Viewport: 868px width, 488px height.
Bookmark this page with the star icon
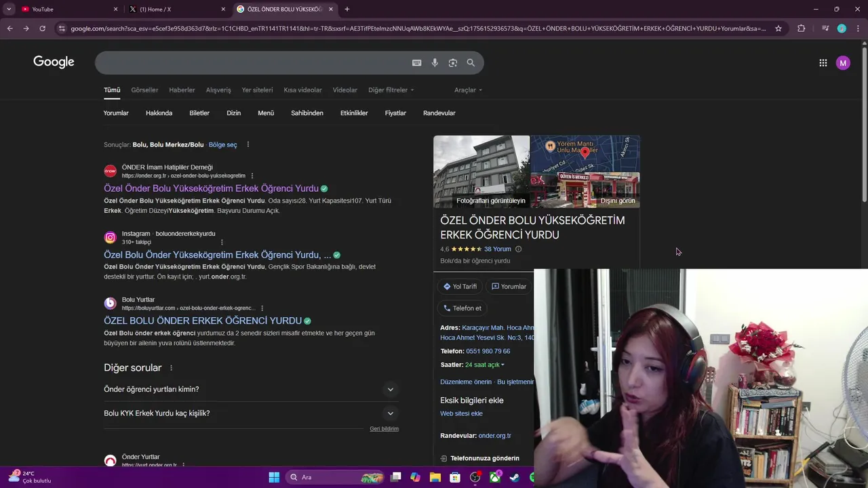pos(778,28)
